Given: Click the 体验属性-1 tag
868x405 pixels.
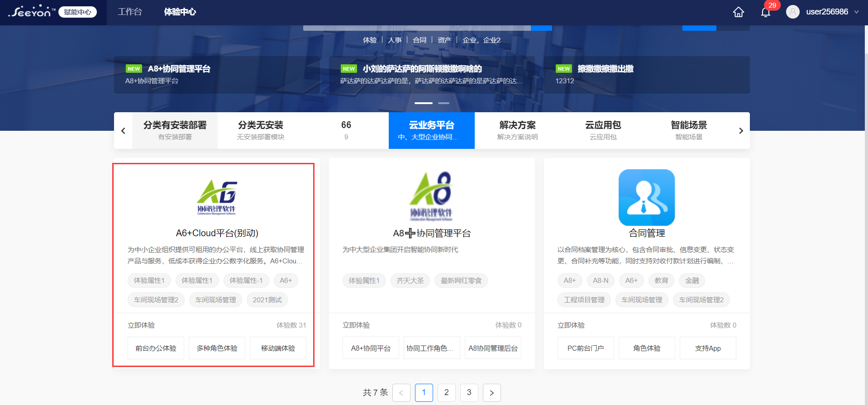Looking at the screenshot, I should click(246, 281).
